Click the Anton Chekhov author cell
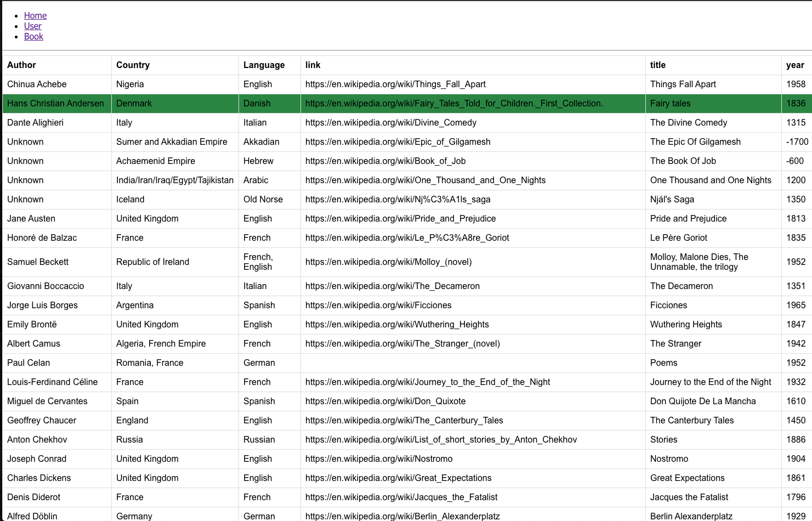 [x=57, y=440]
